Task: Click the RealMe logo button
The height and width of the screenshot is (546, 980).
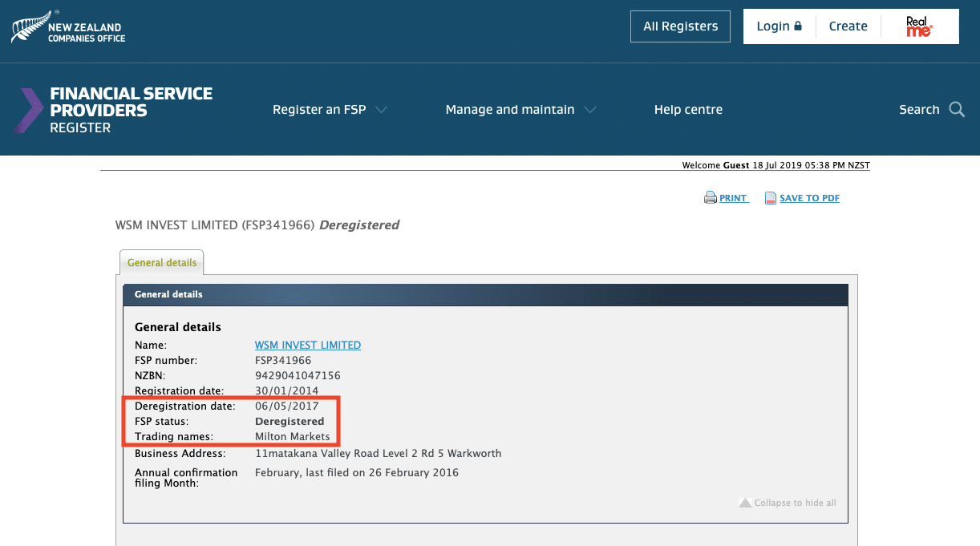Action: click(x=919, y=26)
